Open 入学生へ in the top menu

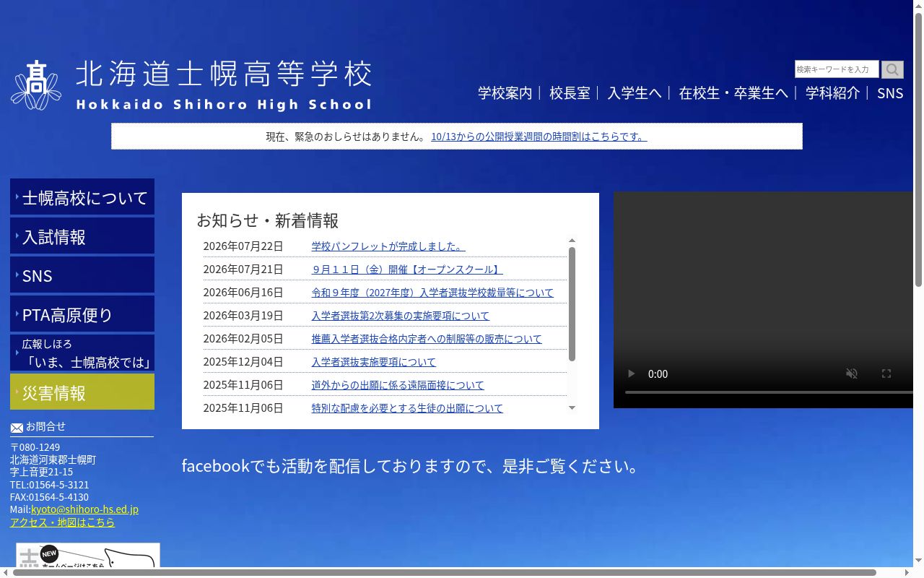click(634, 93)
